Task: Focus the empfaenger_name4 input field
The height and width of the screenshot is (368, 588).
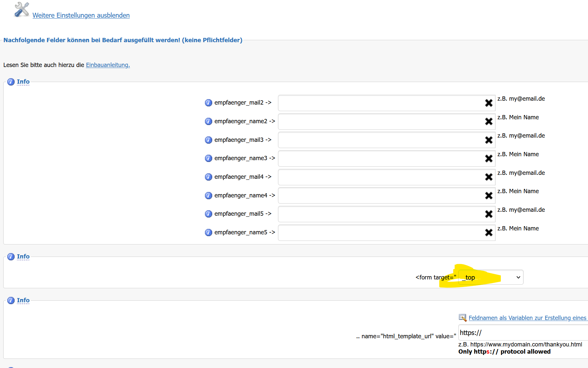Action: pyautogui.click(x=381, y=196)
